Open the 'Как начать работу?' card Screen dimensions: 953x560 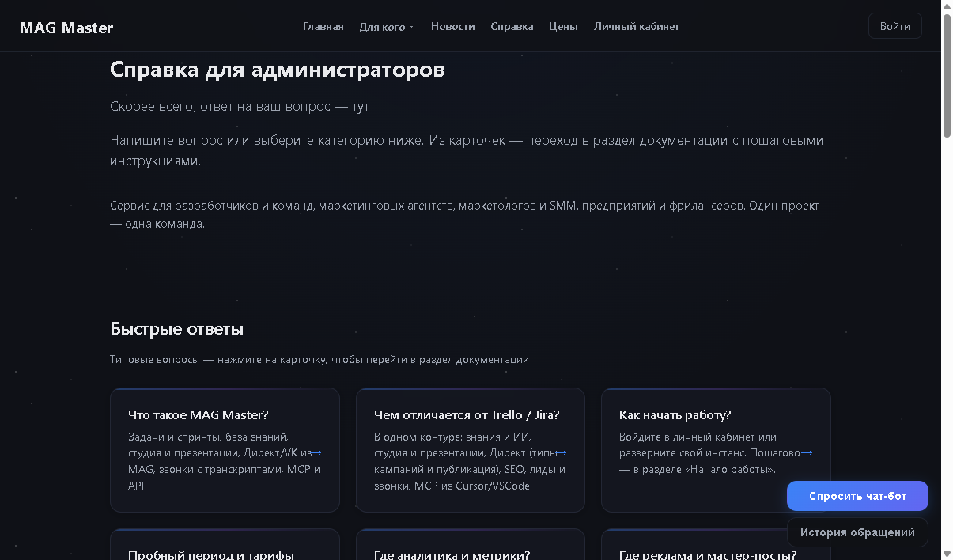(x=716, y=450)
